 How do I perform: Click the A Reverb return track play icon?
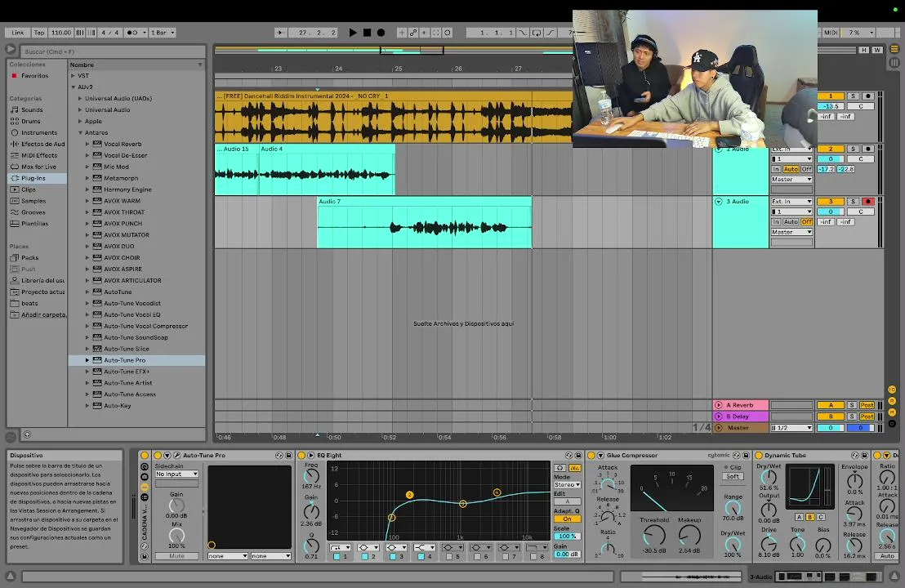click(719, 405)
